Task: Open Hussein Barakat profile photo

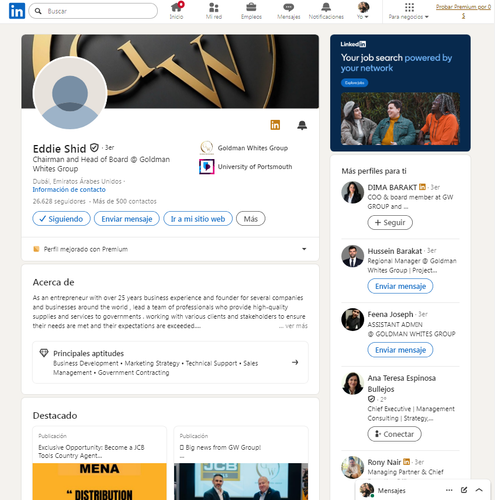Action: coord(353,256)
